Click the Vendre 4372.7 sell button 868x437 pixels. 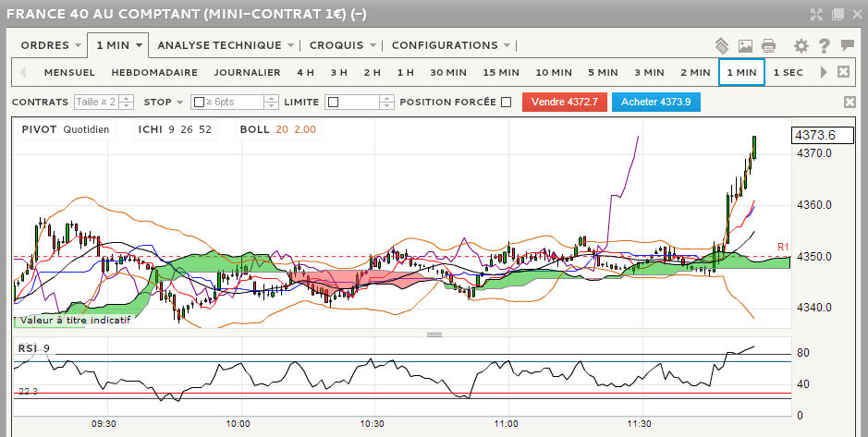point(564,103)
